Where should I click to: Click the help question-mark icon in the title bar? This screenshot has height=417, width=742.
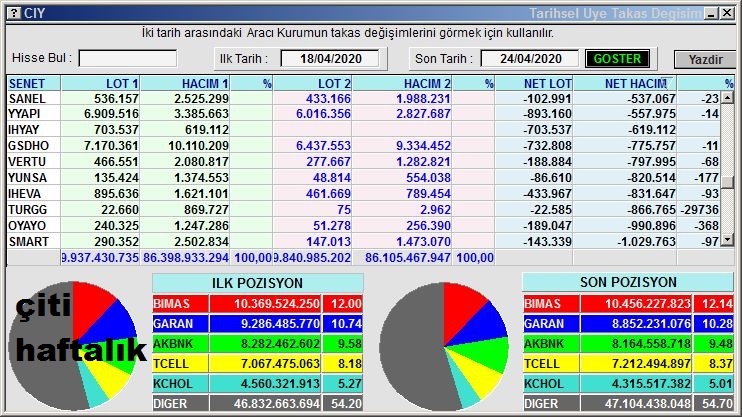[x=14, y=13]
